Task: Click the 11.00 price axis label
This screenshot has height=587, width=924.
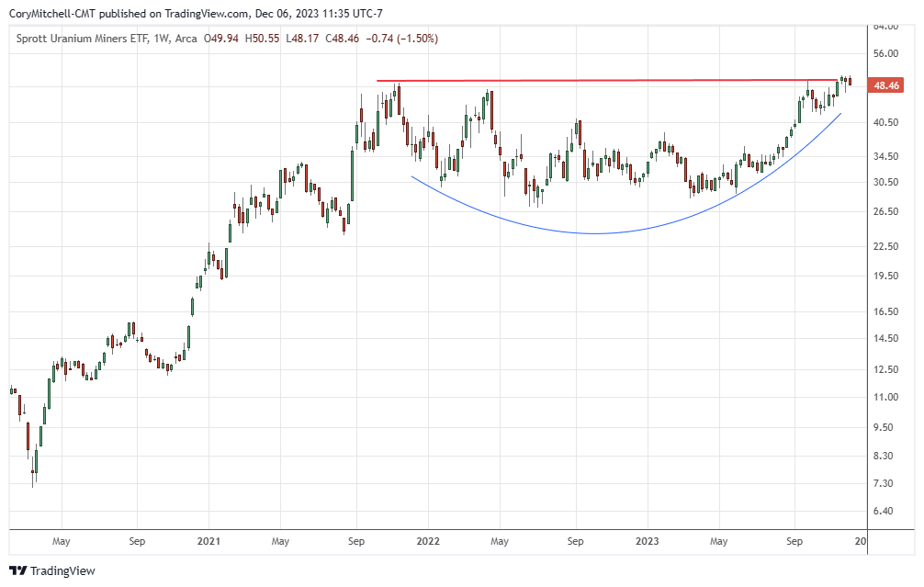Action: click(885, 397)
